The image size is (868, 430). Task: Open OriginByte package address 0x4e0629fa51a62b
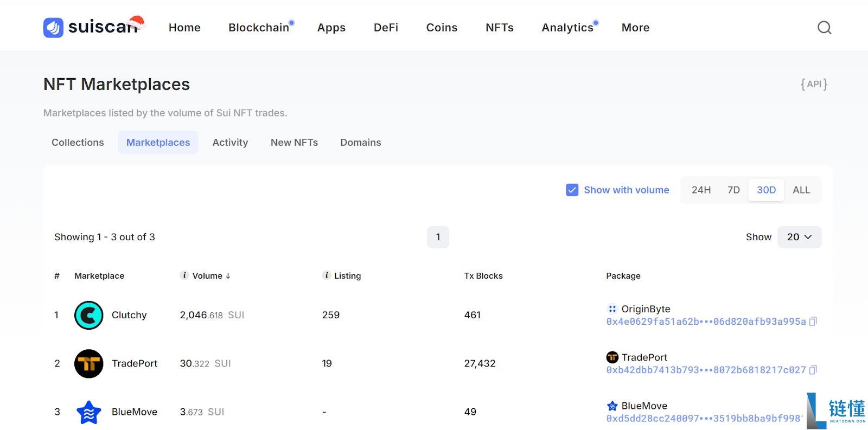click(x=706, y=322)
